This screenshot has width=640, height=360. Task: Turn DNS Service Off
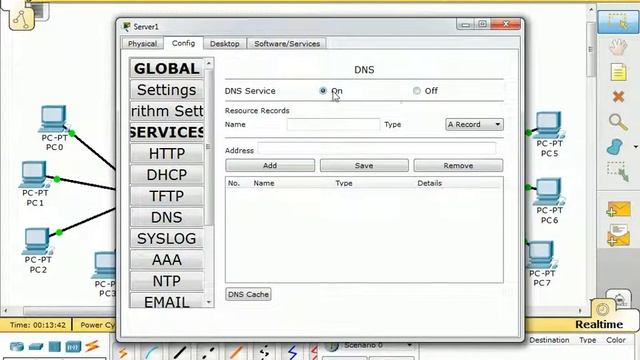416,91
